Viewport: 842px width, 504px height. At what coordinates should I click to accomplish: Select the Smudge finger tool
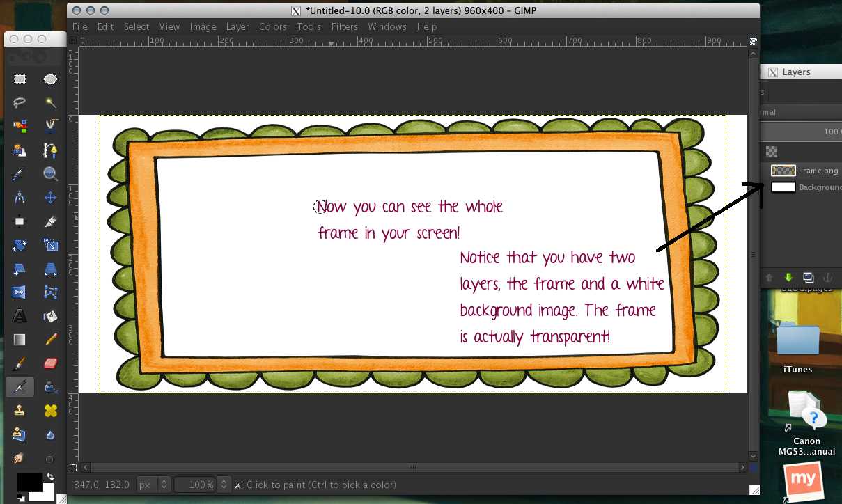pyautogui.click(x=20, y=458)
